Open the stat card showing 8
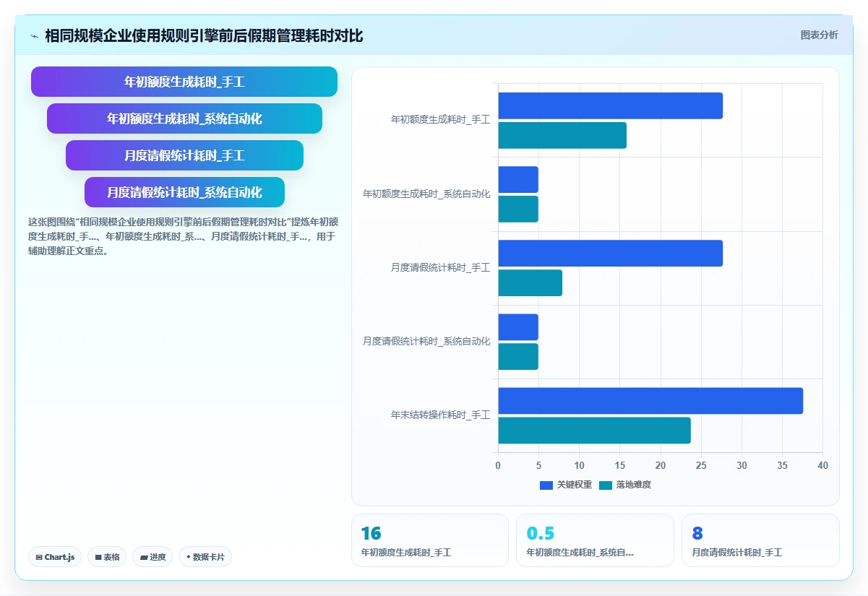 [x=760, y=540]
